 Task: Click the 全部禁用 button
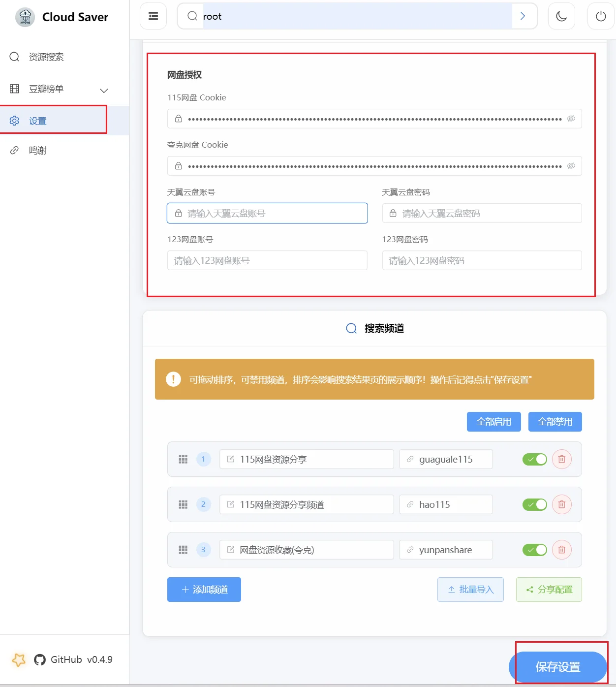[555, 422]
